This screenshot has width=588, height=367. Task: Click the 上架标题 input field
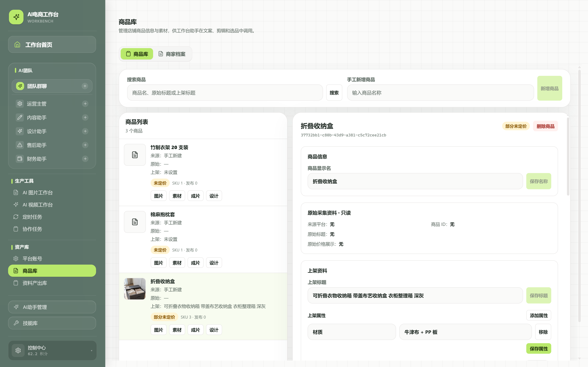415,295
